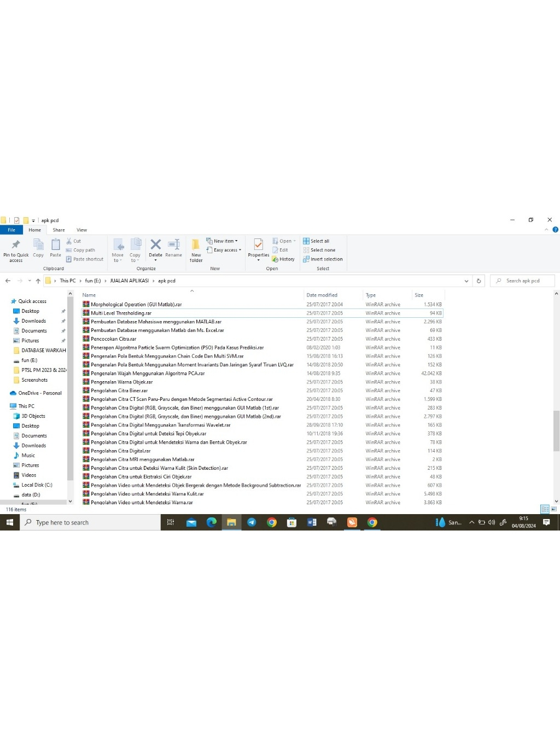Viewport: 560px width, 746px height.
Task: Click Invert selection in ribbon
Action: tap(323, 259)
